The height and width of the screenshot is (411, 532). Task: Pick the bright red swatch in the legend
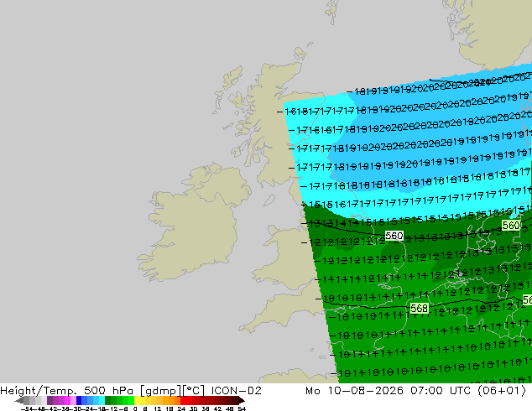tap(183, 400)
